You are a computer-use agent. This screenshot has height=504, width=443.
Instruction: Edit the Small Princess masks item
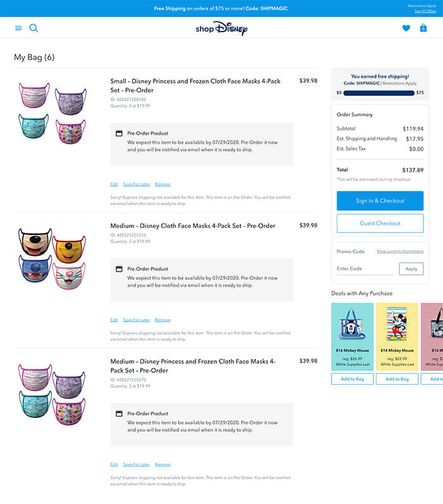coord(114,184)
